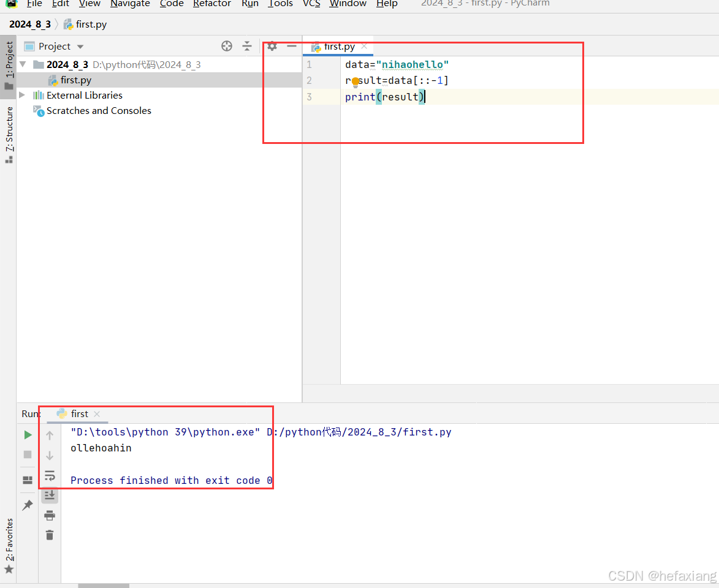Toggle scroll to end of output

click(50, 495)
